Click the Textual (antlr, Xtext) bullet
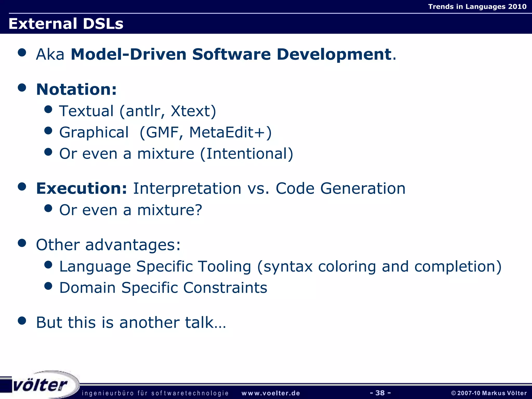This screenshot has height=399, width=532. [x=138, y=111]
